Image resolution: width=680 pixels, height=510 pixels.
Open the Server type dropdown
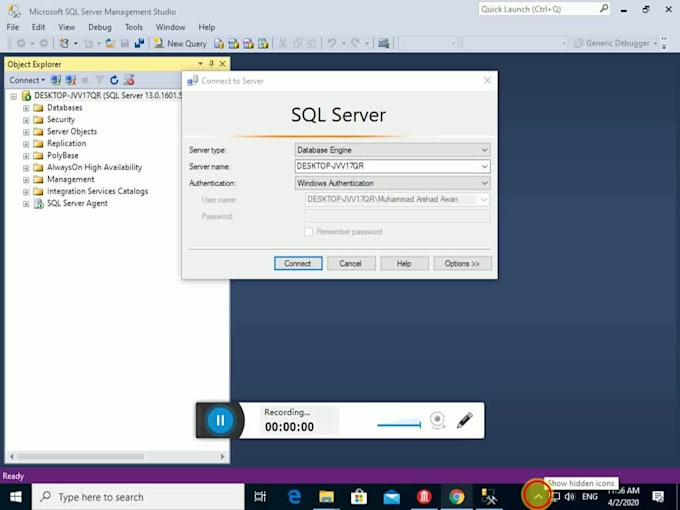[392, 150]
